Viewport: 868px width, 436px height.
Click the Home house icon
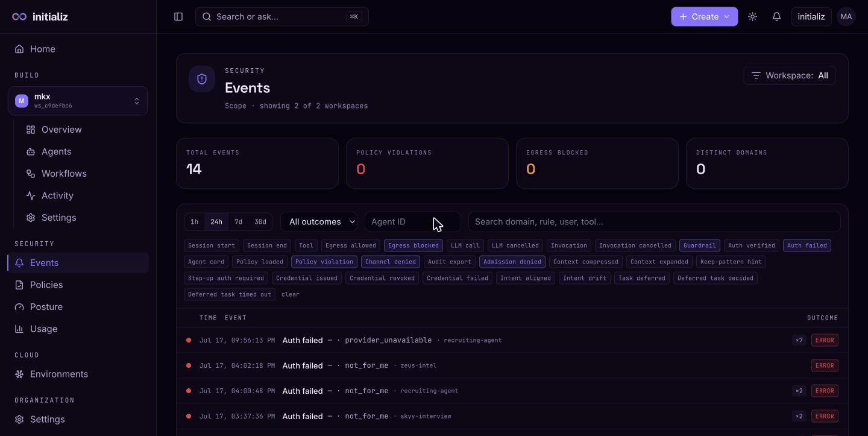pyautogui.click(x=19, y=49)
